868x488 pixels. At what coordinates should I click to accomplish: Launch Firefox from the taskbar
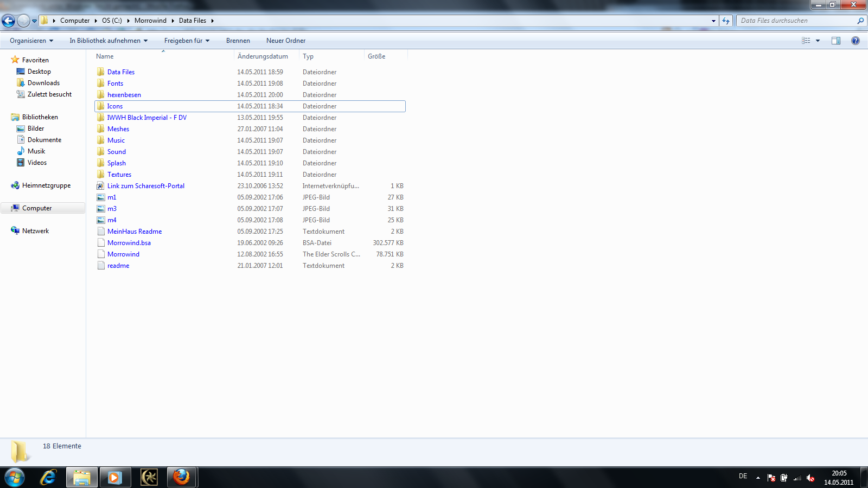click(x=181, y=477)
